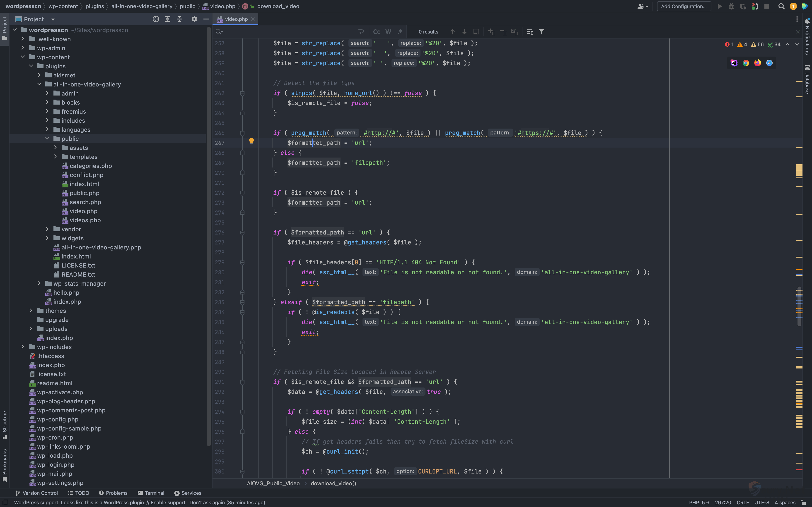Open file in Firefox browser icon
Screen dimensions: 812x507
tap(757, 63)
